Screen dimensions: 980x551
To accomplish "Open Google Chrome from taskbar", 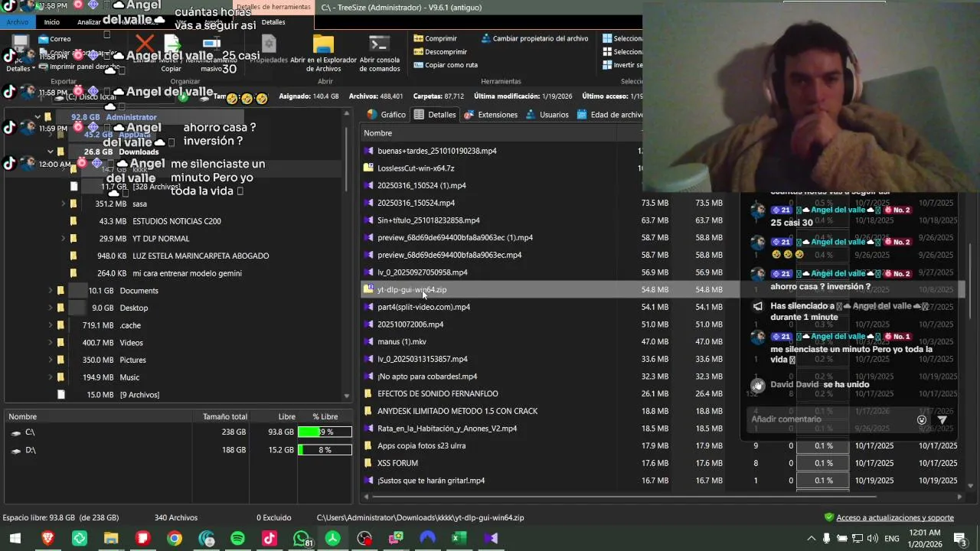I will pos(175,539).
